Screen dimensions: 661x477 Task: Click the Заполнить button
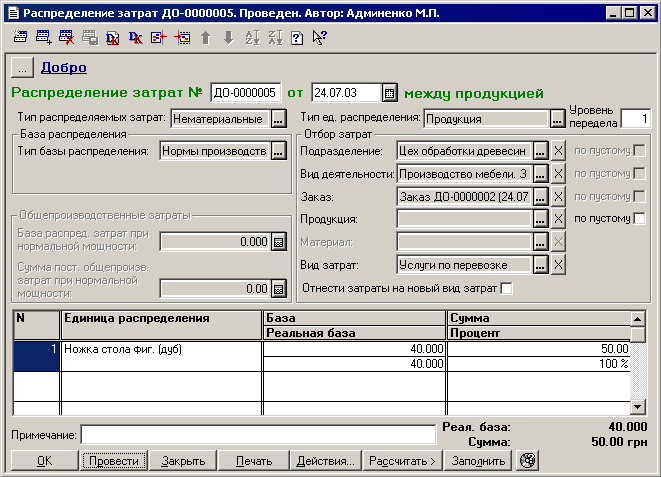point(478,461)
